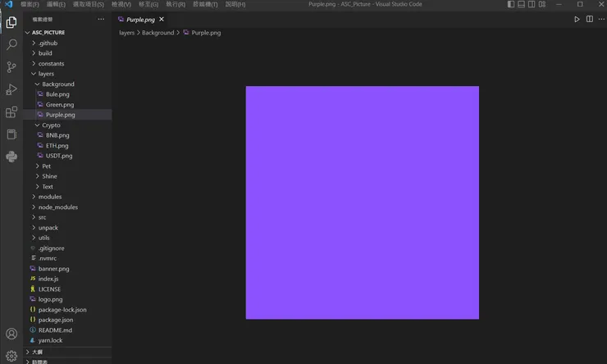
Task: Open yarn.lock file
Action: click(67, 340)
